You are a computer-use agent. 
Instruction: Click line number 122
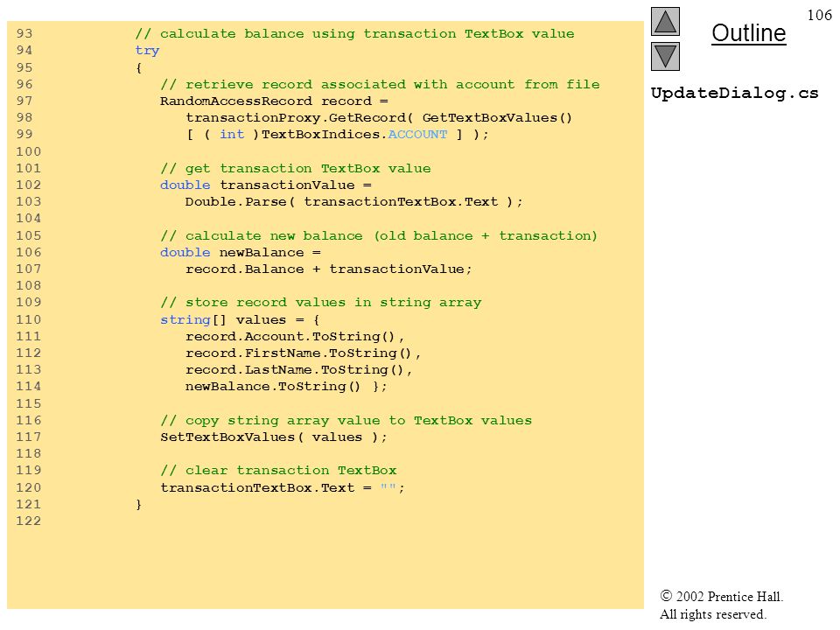28,521
